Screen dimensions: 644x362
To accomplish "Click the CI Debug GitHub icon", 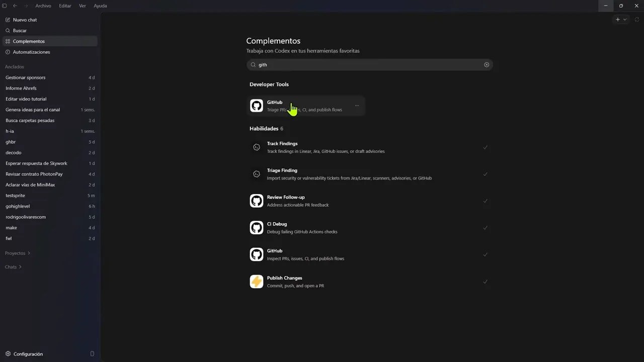I will [257, 228].
